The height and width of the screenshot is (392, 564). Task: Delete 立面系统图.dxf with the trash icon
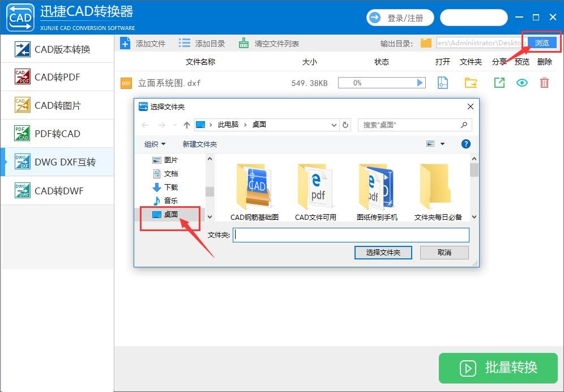click(544, 83)
